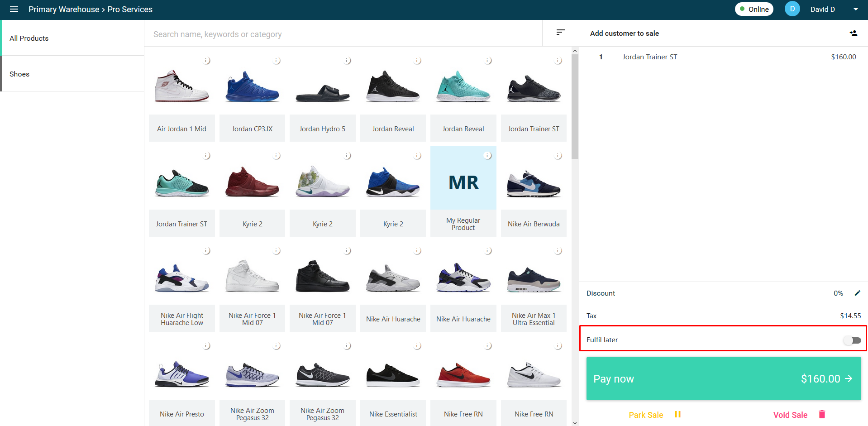This screenshot has height=426, width=868.
Task: Click Void Sale
Action: pos(790,415)
